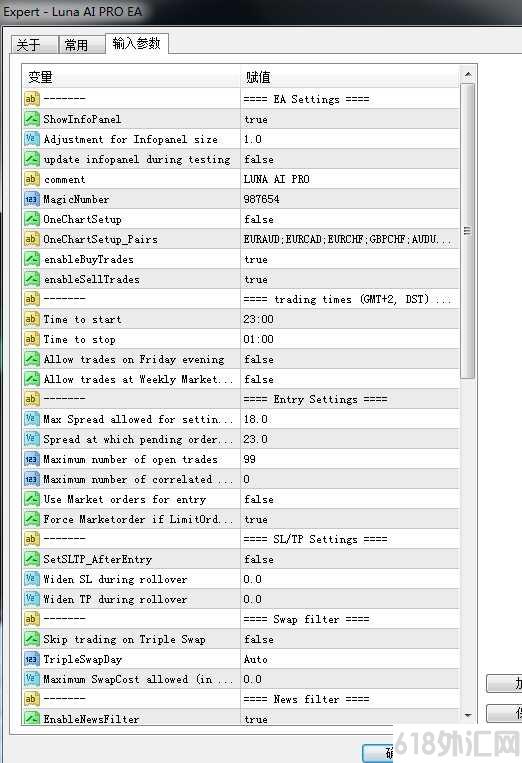Image resolution: width=522 pixels, height=763 pixels.
Task: Edit the pending order spread value 23.0
Action: [350, 439]
